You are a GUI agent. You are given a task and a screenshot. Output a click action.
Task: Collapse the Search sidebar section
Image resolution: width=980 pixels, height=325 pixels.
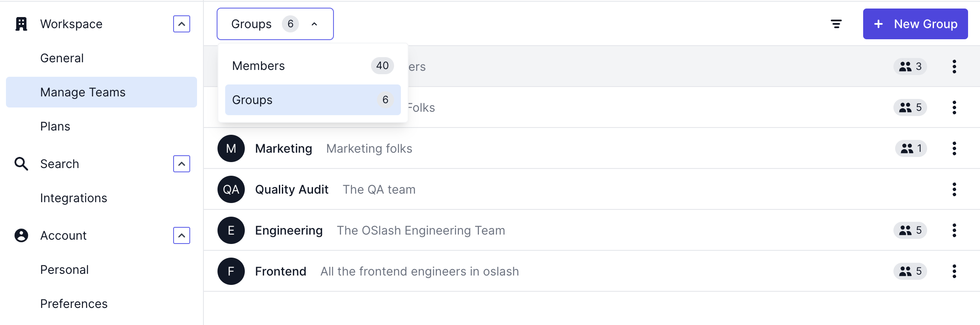[x=182, y=164]
